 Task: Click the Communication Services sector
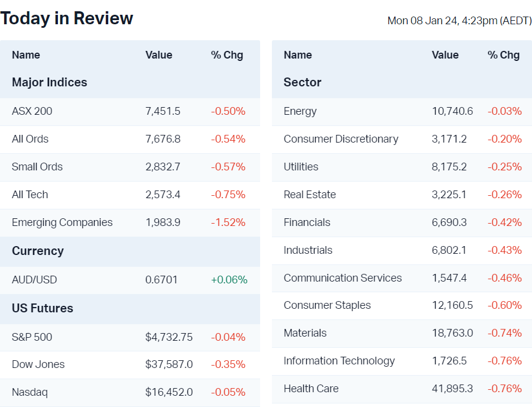343,278
